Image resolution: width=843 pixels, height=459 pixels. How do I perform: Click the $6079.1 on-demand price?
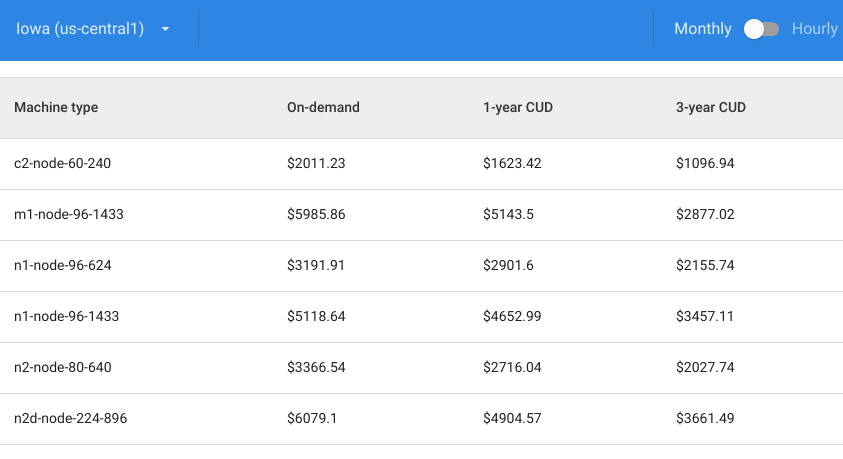click(312, 418)
